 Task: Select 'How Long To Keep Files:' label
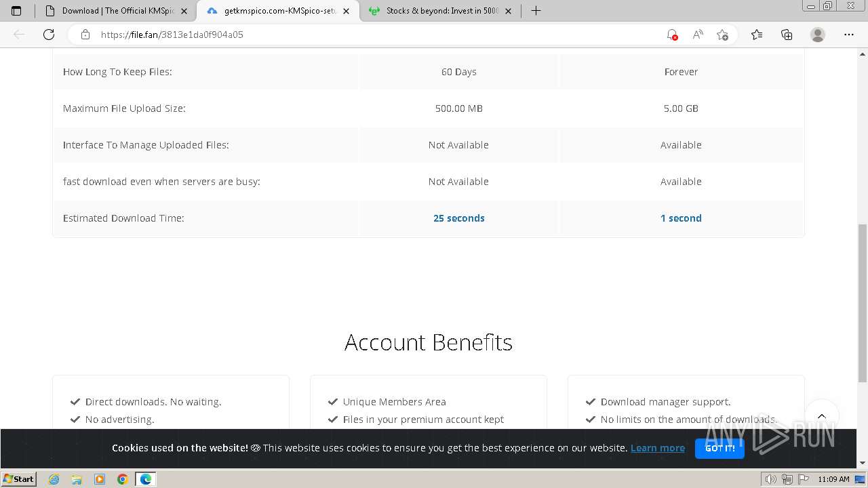117,72
